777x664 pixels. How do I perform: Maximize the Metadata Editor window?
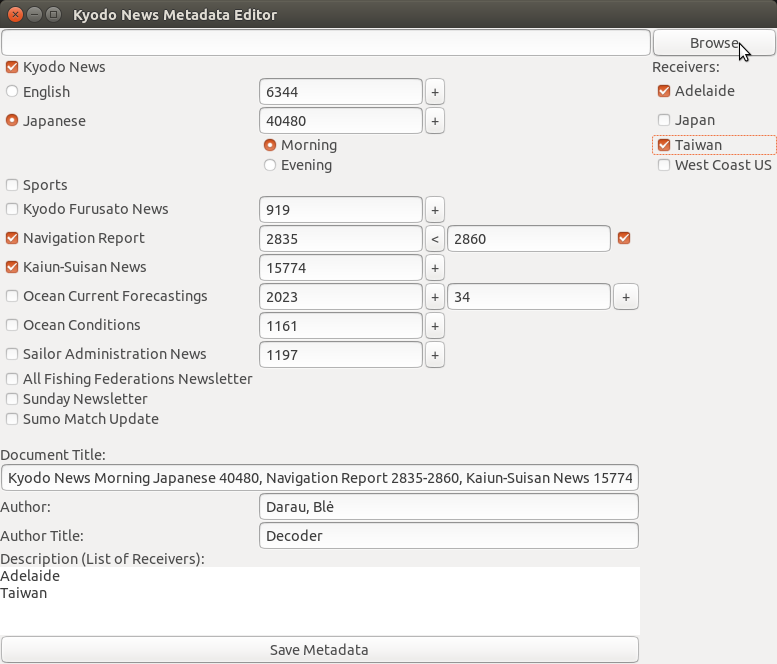pos(53,14)
